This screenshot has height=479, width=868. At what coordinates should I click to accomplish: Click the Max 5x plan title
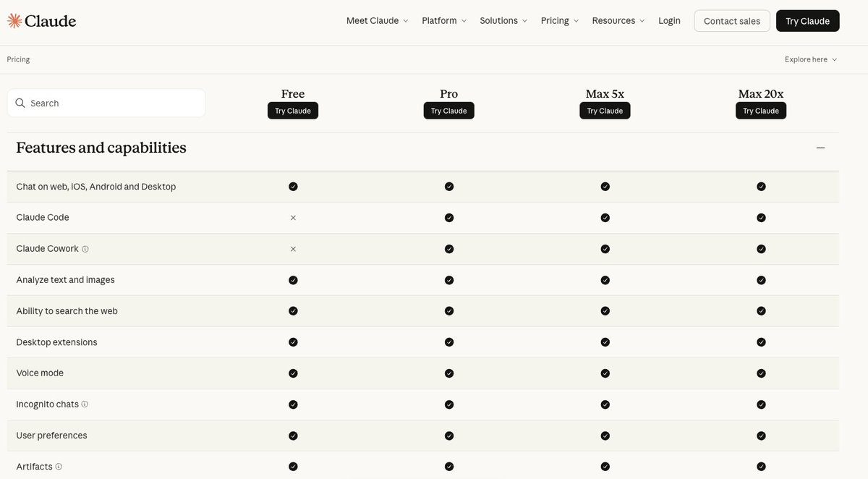(605, 94)
